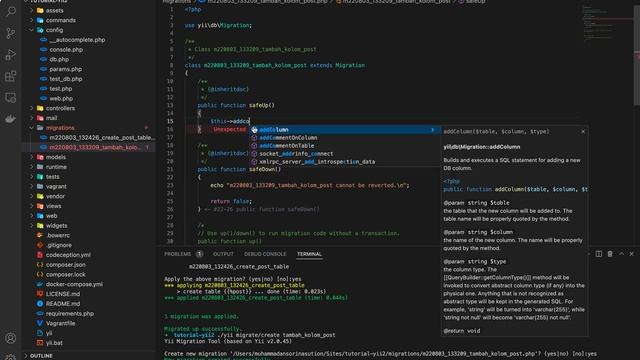This screenshot has width=640, height=360.
Task: Collapse details arrow on addColumn suggestion
Action: 432,130
